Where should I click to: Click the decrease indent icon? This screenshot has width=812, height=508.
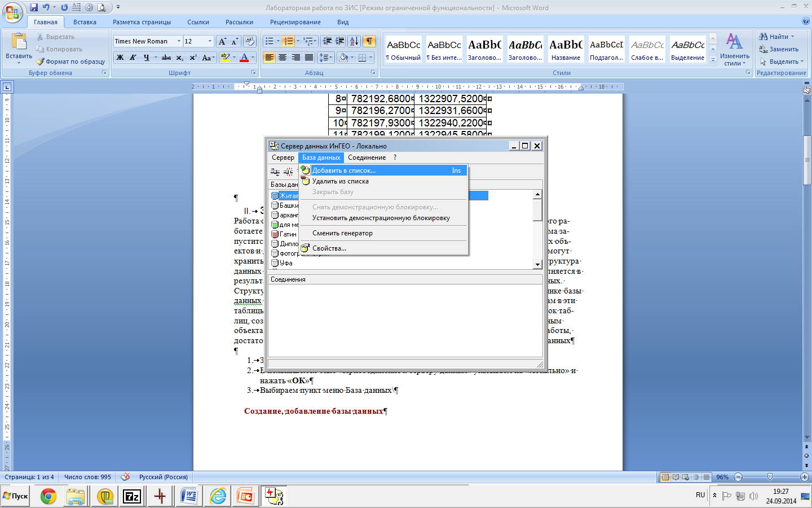click(327, 41)
